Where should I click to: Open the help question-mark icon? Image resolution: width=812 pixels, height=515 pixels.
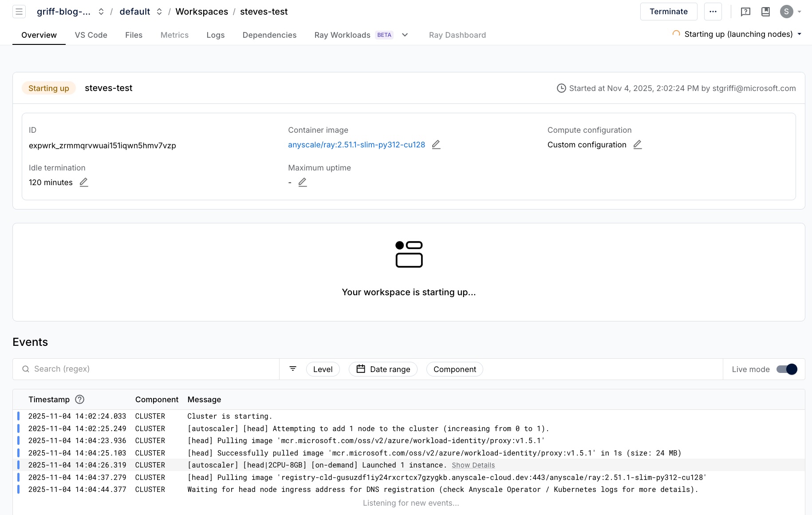pyautogui.click(x=745, y=12)
